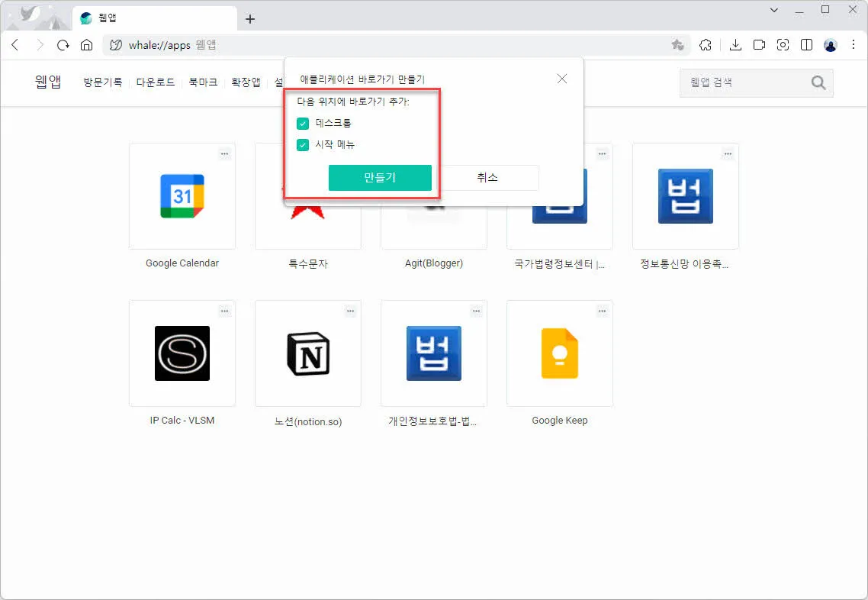Close the shortcut creation dialog
The height and width of the screenshot is (600, 868).
click(562, 79)
